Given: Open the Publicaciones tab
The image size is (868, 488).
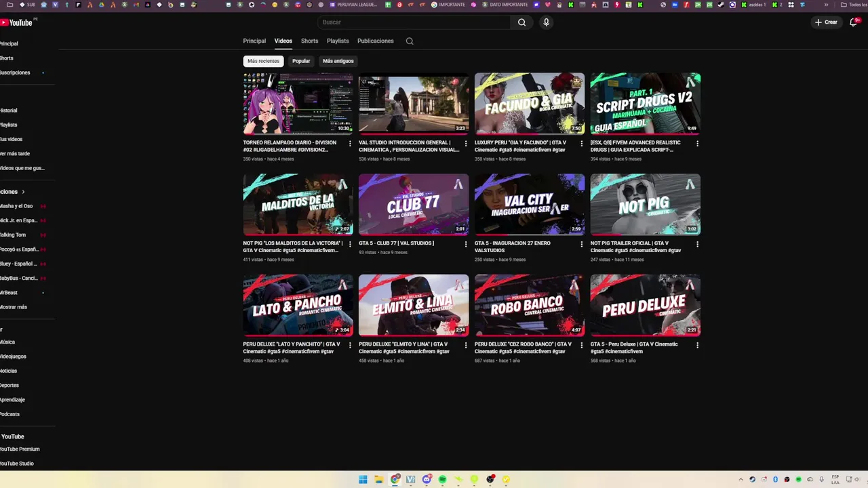Looking at the screenshot, I should [x=376, y=41].
